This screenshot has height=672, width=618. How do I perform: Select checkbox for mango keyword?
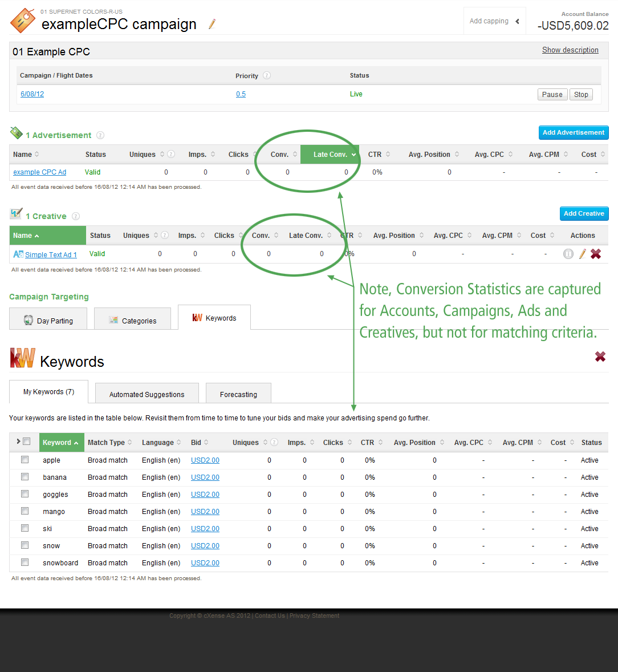pos(25,511)
